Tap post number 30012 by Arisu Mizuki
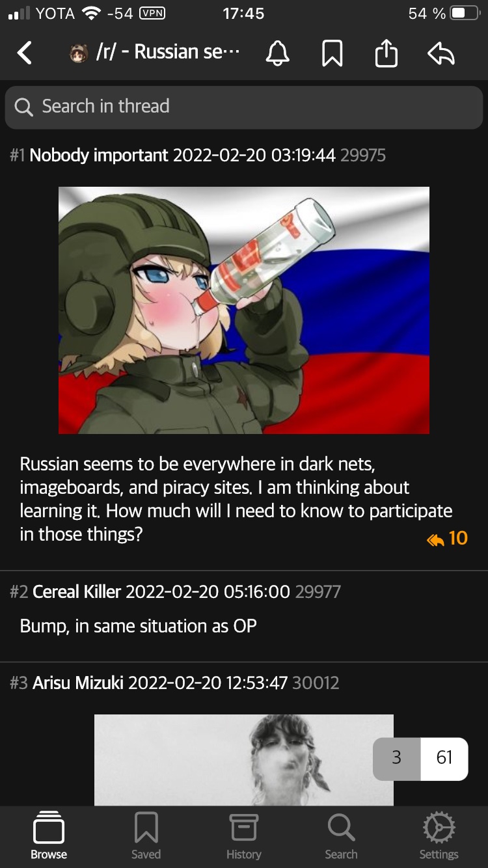 (316, 683)
